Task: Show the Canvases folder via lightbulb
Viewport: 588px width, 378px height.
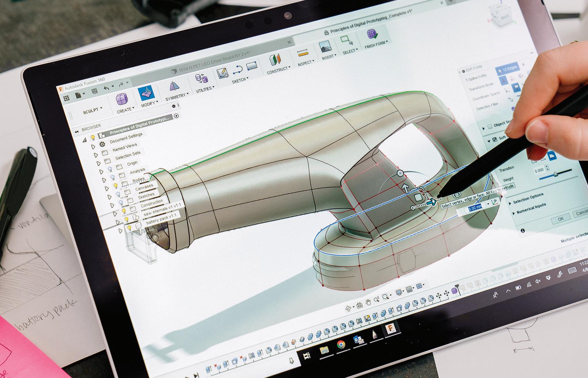Action: (118, 194)
